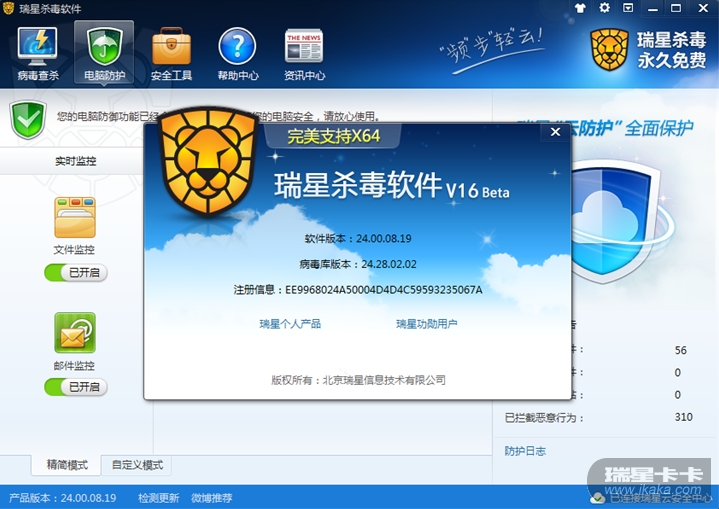Open settings gear icon in title bar

click(604, 8)
